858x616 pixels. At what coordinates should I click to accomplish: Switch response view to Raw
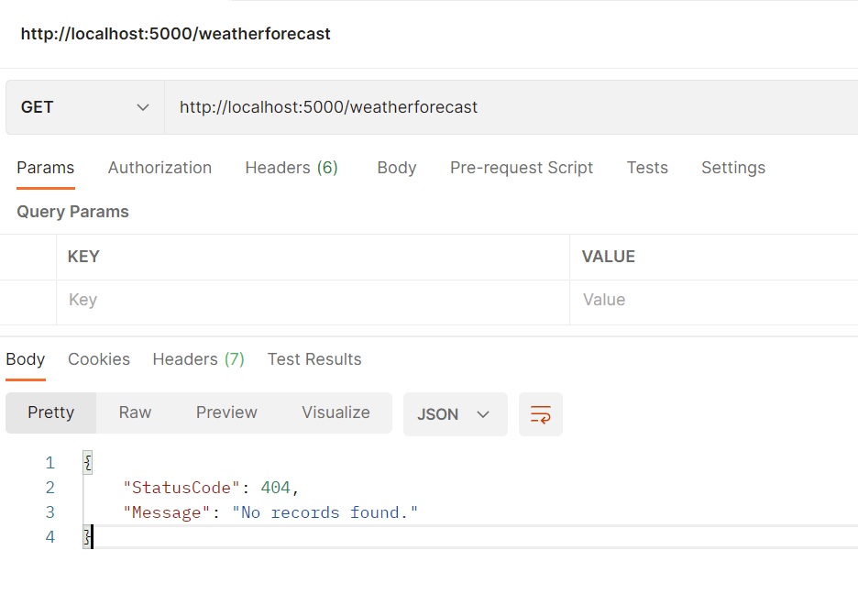[x=135, y=412]
